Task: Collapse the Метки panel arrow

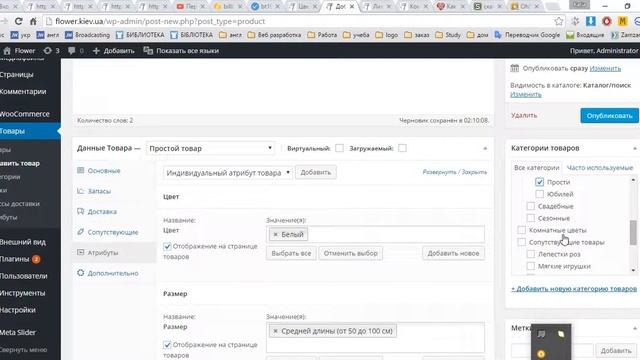Action: (635, 328)
